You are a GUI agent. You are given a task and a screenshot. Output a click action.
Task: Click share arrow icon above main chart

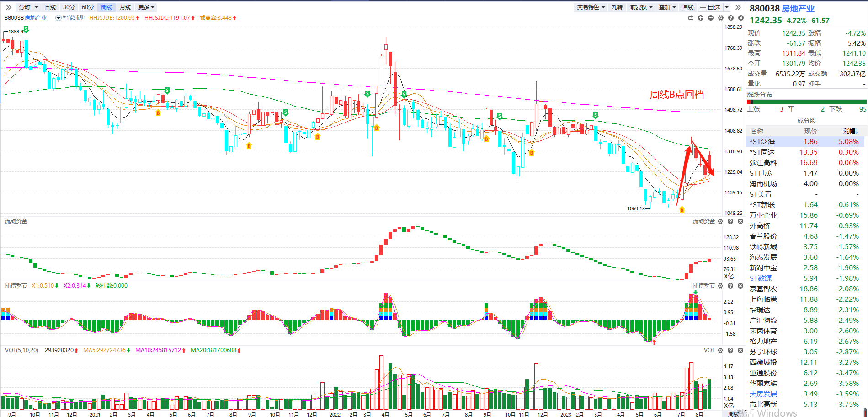690,18
